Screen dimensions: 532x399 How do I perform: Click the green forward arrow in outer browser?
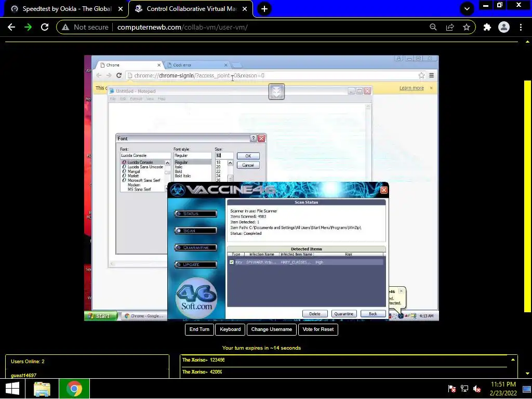coord(28,27)
